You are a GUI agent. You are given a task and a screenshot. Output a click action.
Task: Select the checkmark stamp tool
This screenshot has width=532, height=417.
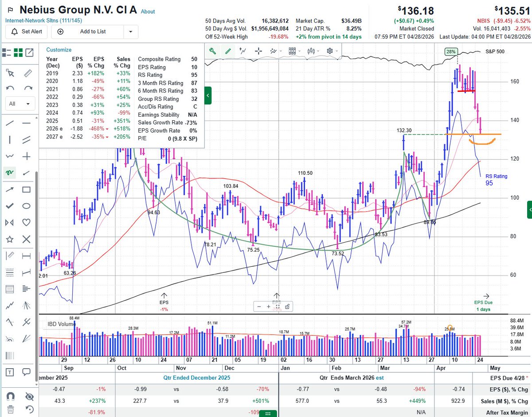10,206
